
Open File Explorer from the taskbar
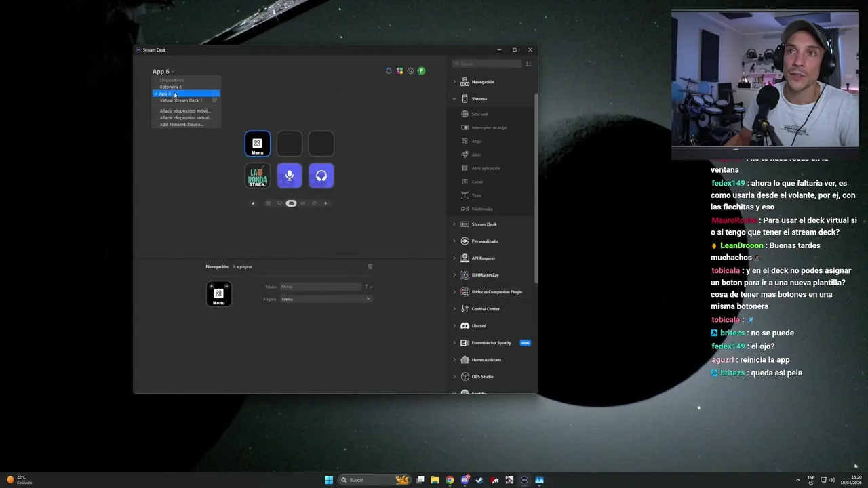point(435,480)
